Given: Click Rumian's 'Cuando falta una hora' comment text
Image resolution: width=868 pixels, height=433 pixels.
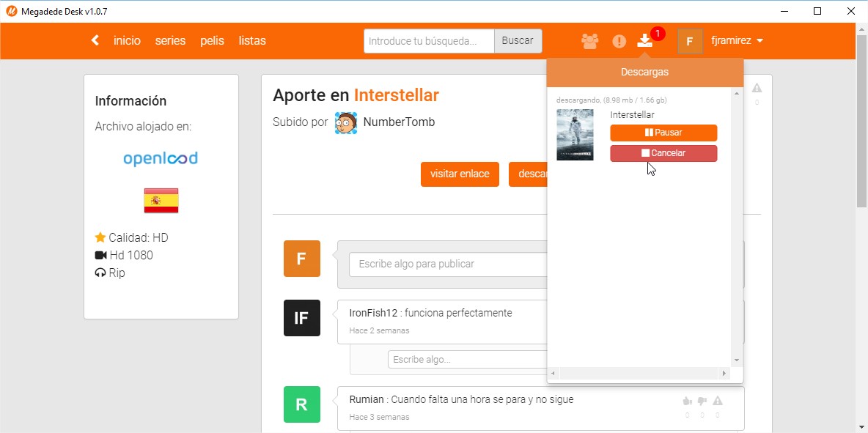Looking at the screenshot, I should tap(482, 399).
